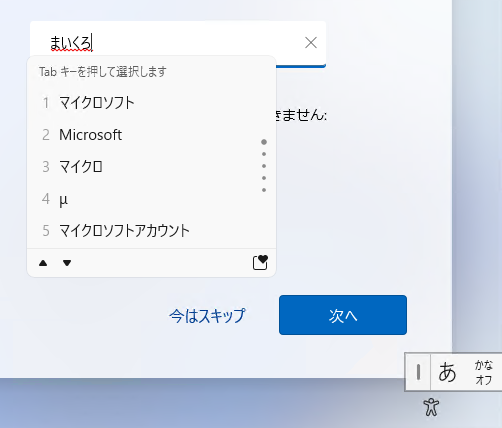Toggle the かな オフ kana input setting
The image size is (502, 428).
[483, 372]
